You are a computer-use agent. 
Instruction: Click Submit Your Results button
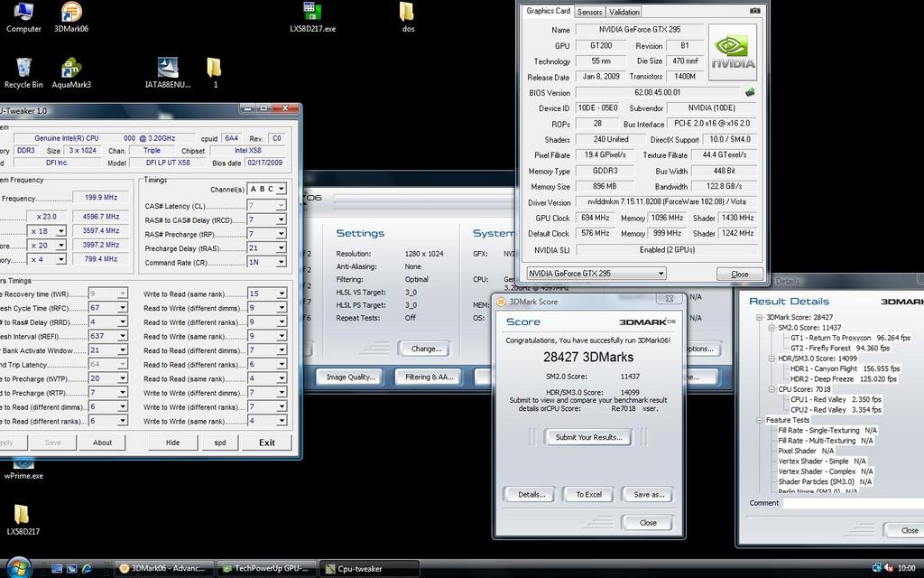tap(588, 437)
